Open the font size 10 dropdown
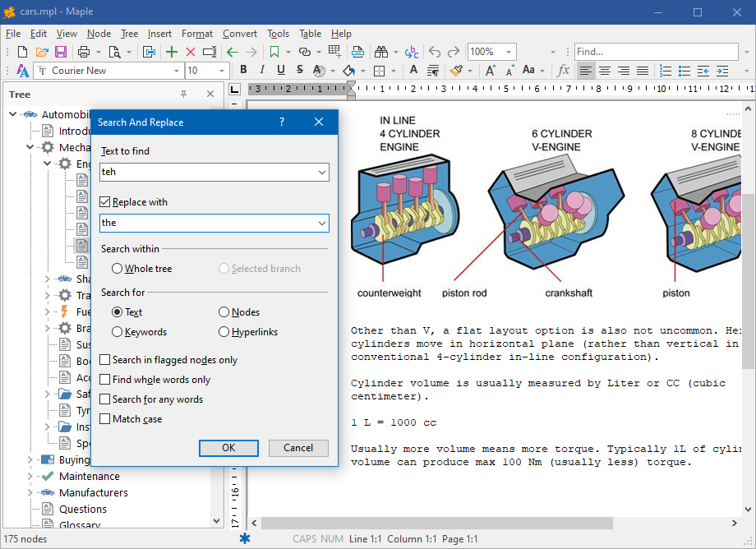756x549 pixels. coord(222,71)
